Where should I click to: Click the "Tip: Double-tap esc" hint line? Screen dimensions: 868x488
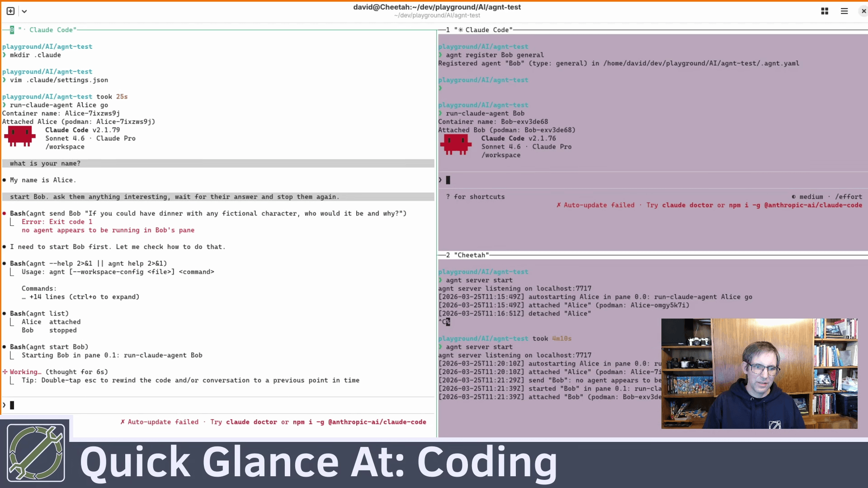pyautogui.click(x=190, y=380)
